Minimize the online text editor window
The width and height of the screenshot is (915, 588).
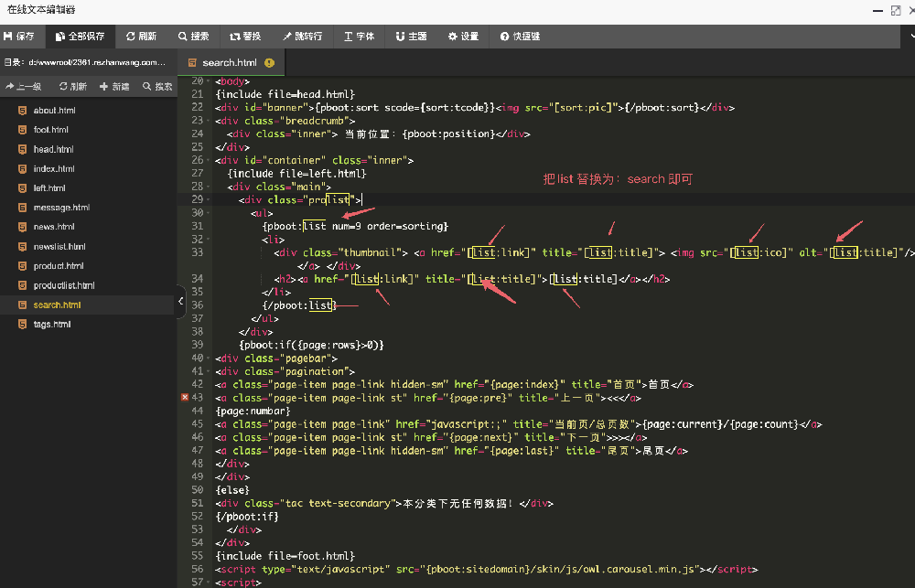pos(877,10)
